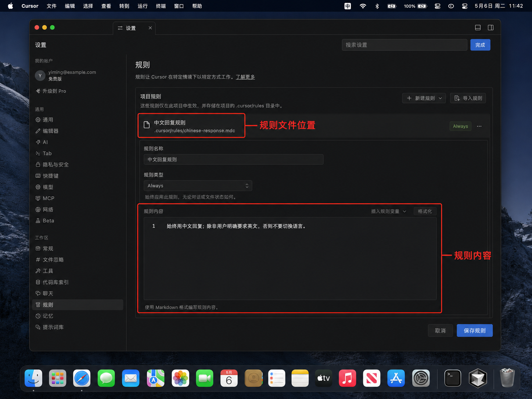Open Safari from the Dock
The image size is (532, 399).
tap(82, 378)
